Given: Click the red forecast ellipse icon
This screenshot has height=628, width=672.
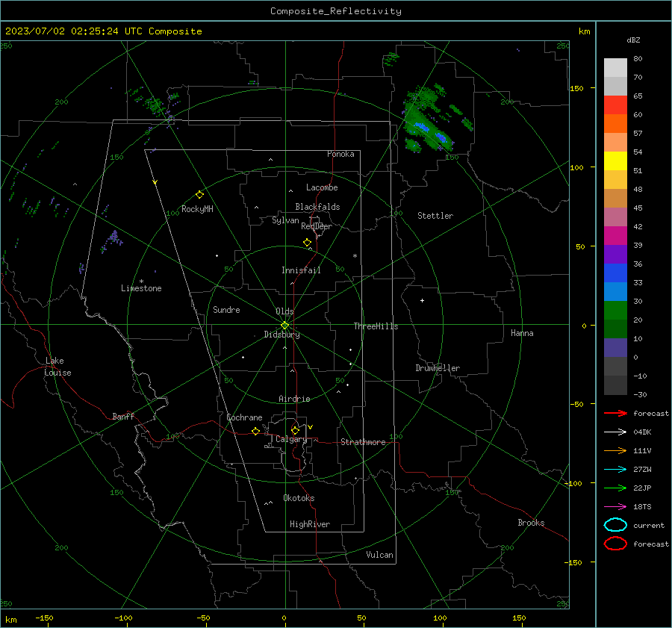Looking at the screenshot, I should coord(615,544).
